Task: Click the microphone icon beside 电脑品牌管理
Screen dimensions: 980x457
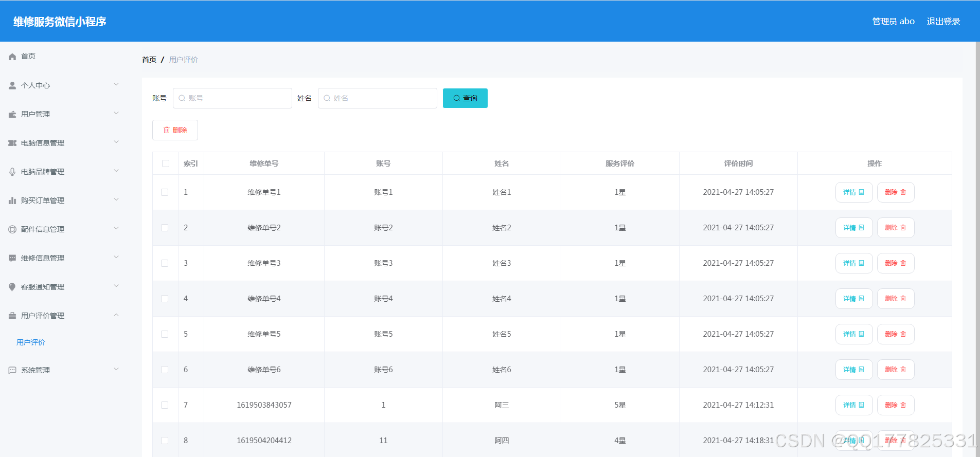Action: click(x=12, y=172)
